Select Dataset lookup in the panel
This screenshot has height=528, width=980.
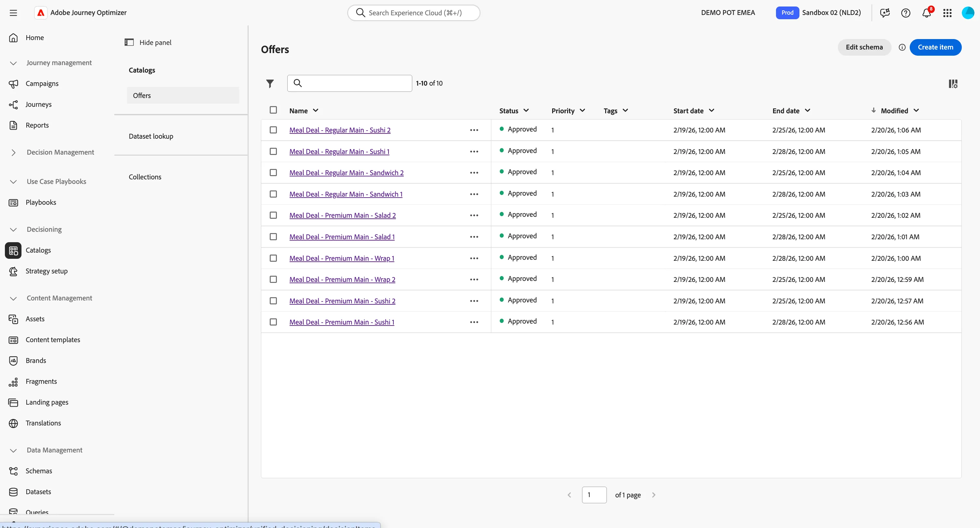[x=151, y=136]
